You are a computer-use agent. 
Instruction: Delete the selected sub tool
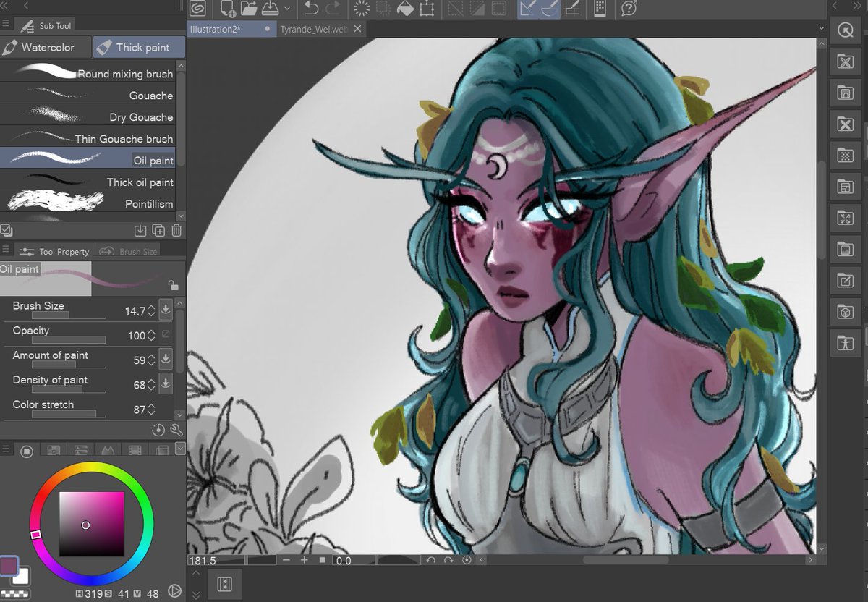(176, 231)
